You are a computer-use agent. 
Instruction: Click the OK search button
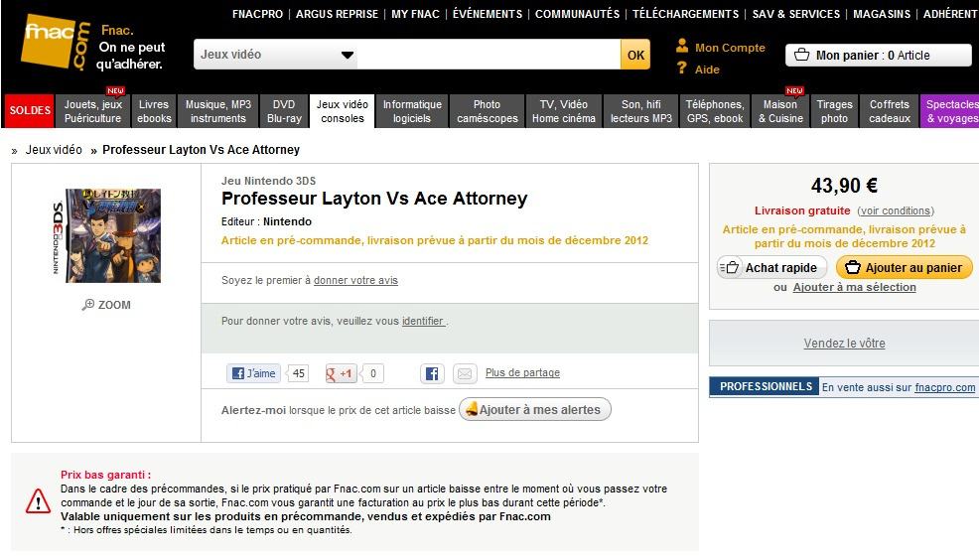635,55
